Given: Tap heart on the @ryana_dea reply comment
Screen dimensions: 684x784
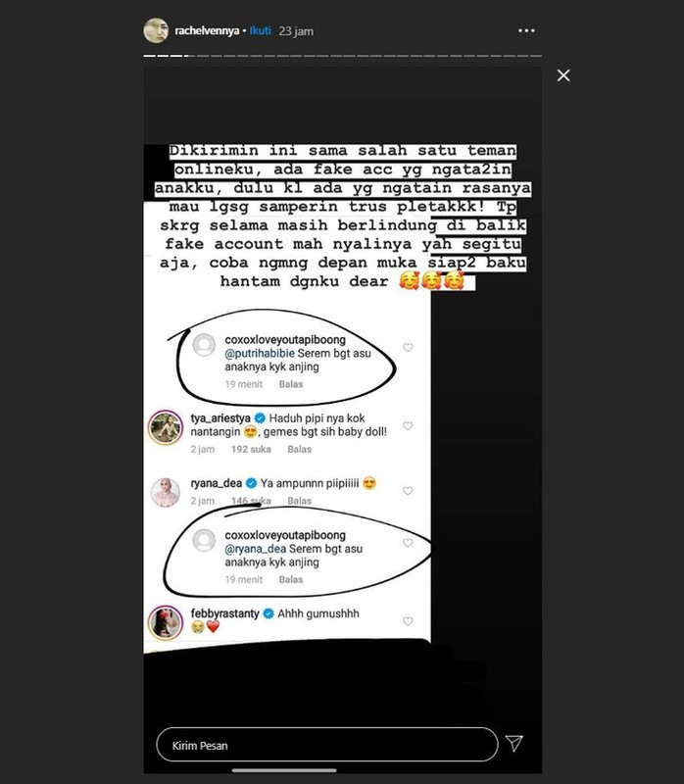Looking at the screenshot, I should pos(408,543).
